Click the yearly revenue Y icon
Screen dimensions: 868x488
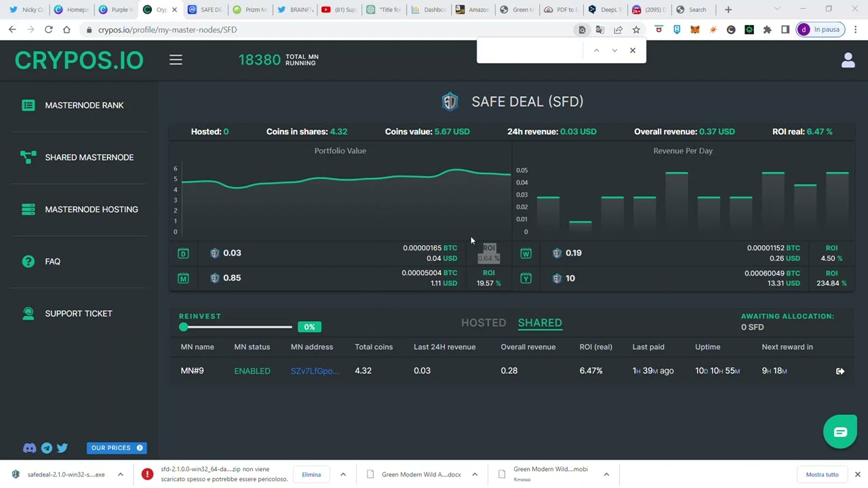(x=526, y=279)
